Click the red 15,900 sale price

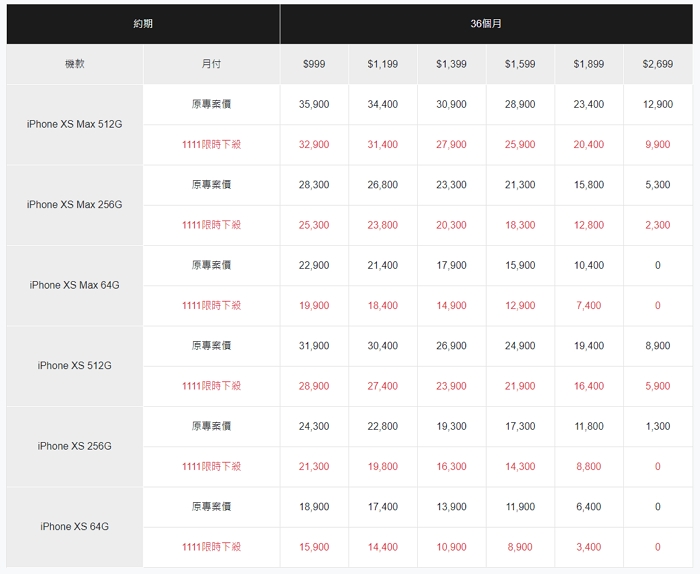pyautogui.click(x=314, y=547)
